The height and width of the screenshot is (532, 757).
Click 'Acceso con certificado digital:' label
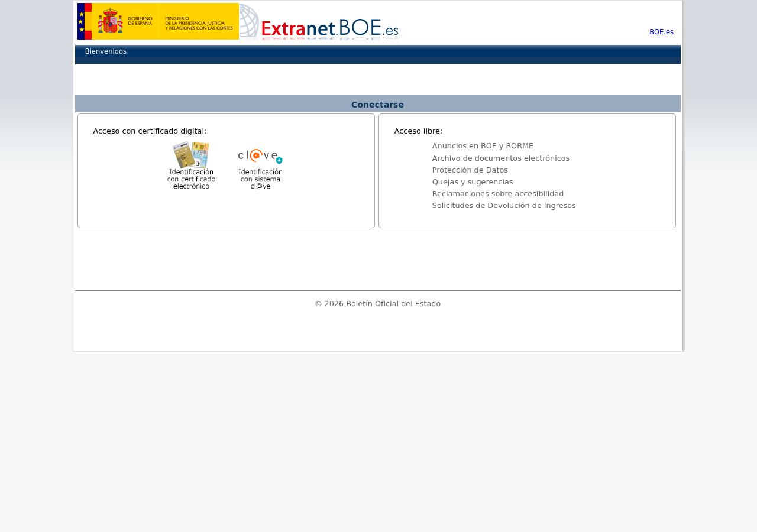[x=150, y=131]
